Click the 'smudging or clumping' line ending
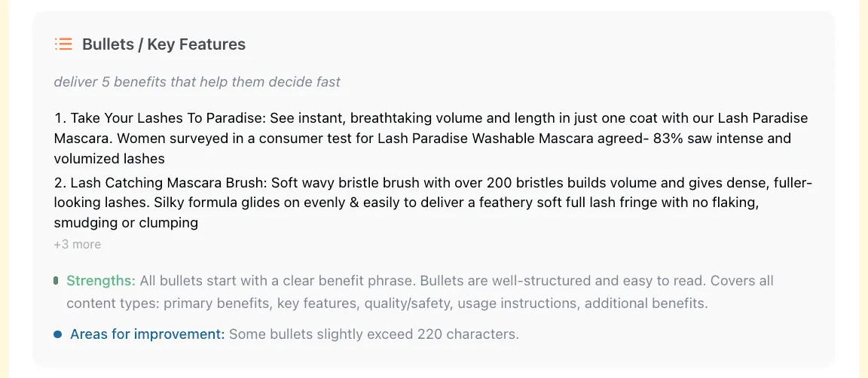The height and width of the screenshot is (378, 868). point(126,223)
